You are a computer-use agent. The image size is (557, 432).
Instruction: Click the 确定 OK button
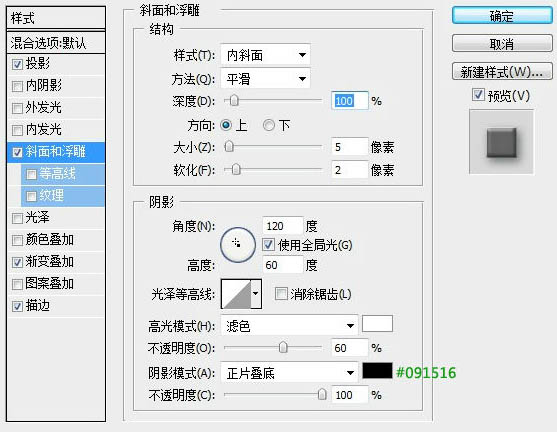[502, 16]
